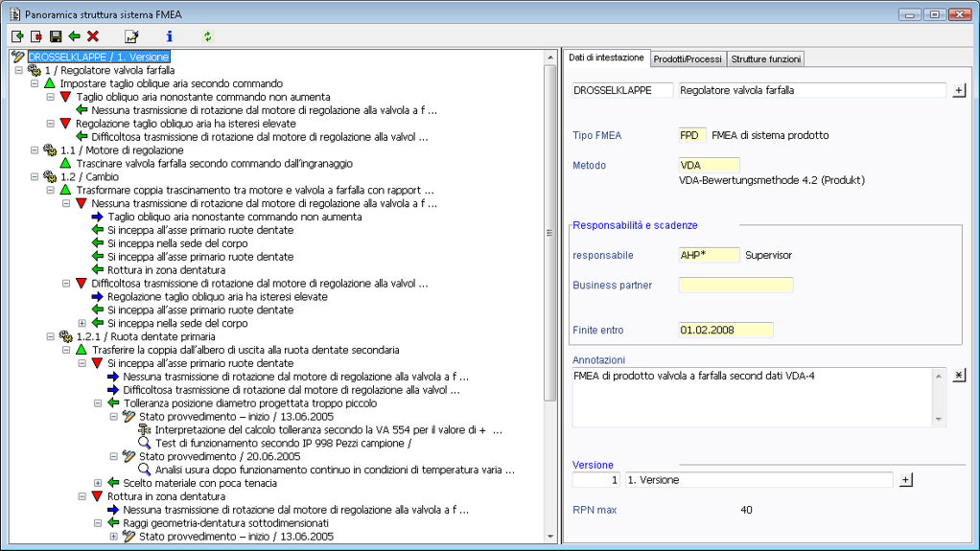Image resolution: width=980 pixels, height=551 pixels.
Task: Click the blue information toolbar icon
Action: coord(169,36)
